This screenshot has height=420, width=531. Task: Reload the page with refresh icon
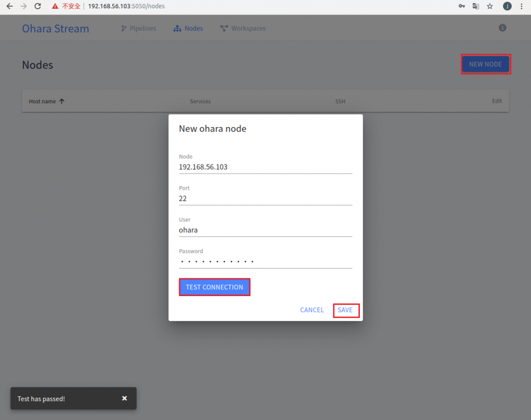37,6
